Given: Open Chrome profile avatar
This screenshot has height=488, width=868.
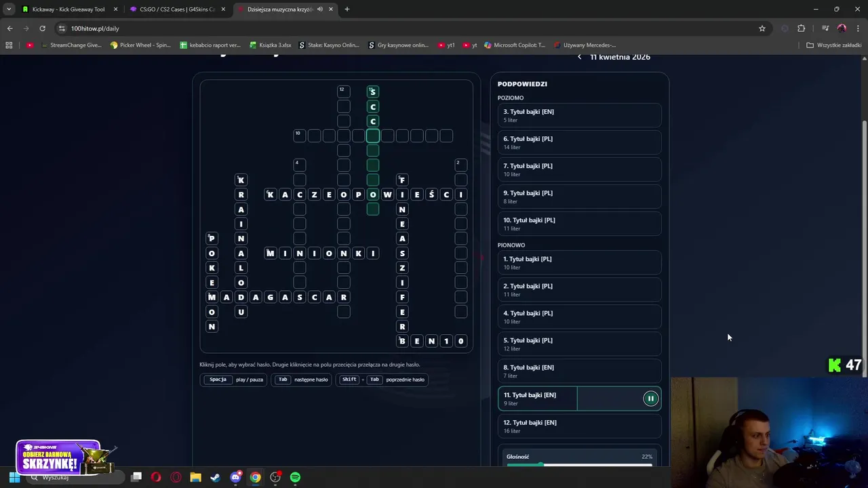Looking at the screenshot, I should (842, 28).
